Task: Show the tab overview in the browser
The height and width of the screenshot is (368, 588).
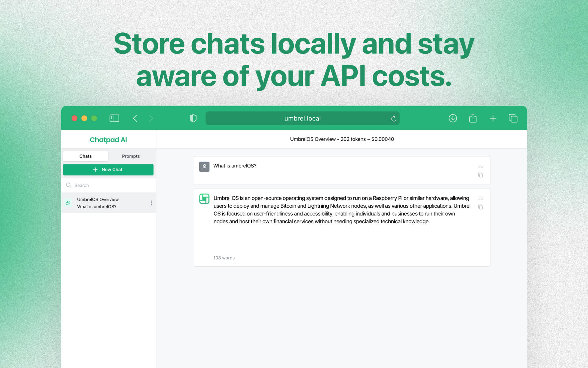Action: click(x=513, y=118)
